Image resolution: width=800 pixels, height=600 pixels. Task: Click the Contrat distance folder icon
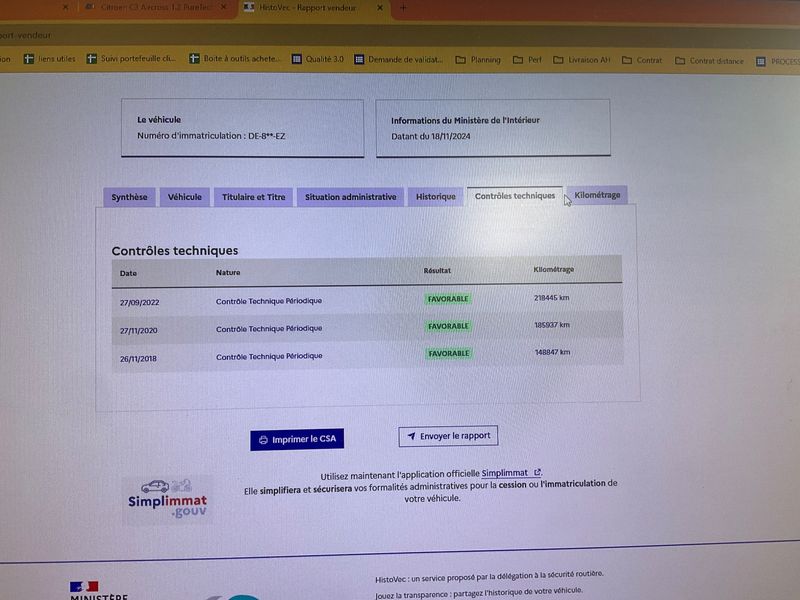coord(680,61)
